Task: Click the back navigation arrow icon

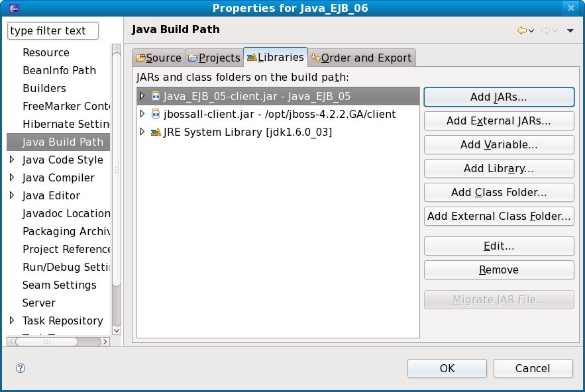Action: click(x=522, y=30)
